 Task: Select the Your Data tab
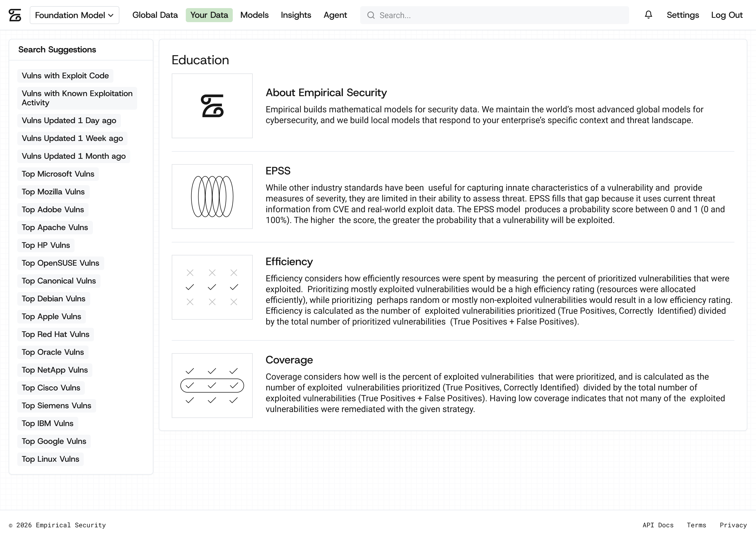[209, 15]
